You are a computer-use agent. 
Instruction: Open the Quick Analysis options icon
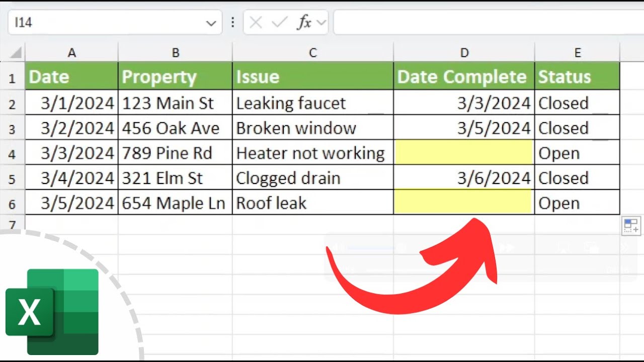pos(631,226)
